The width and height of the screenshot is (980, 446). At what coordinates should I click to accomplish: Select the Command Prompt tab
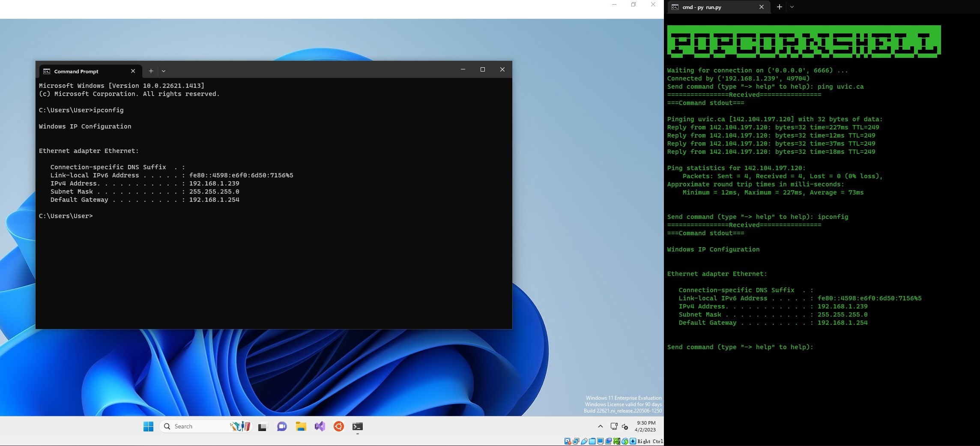(76, 71)
